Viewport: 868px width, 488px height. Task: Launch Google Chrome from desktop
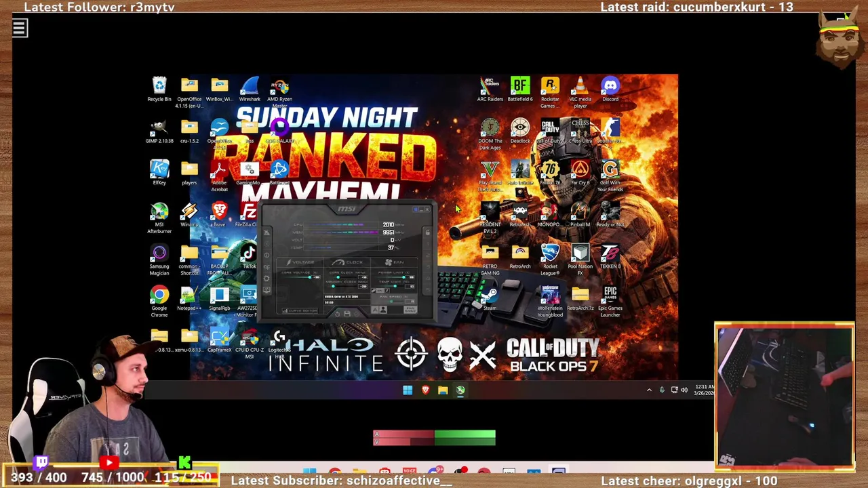[159, 302]
